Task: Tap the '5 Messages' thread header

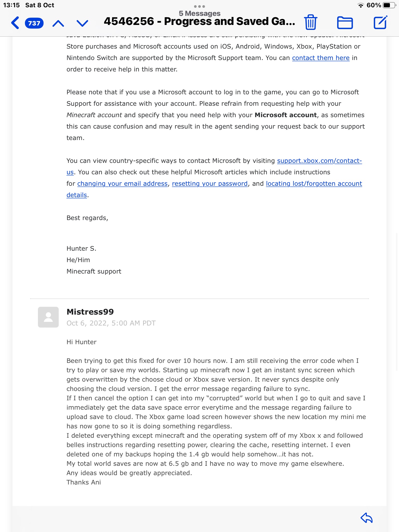Action: pos(199,13)
